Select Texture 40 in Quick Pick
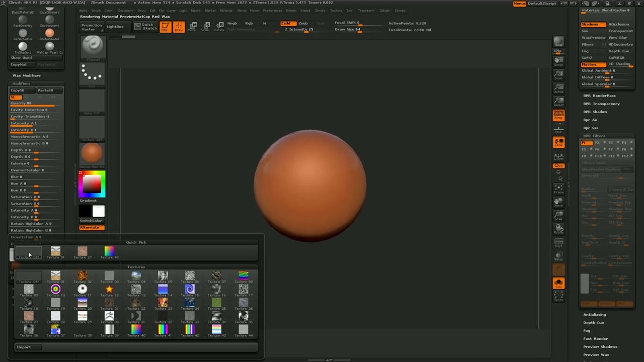Viewport: 644px width, 362px height. [109, 252]
